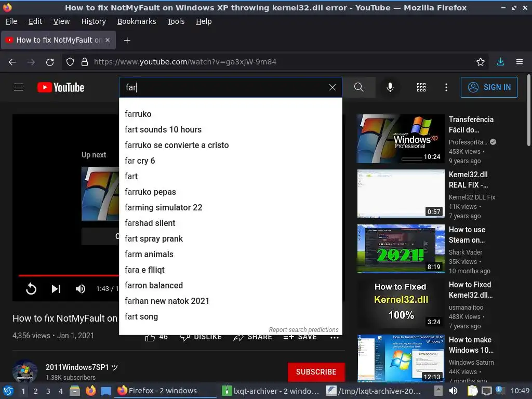Viewport: 532px width, 399px height.
Task: Open Firefox downloads panel
Action: click(x=500, y=62)
